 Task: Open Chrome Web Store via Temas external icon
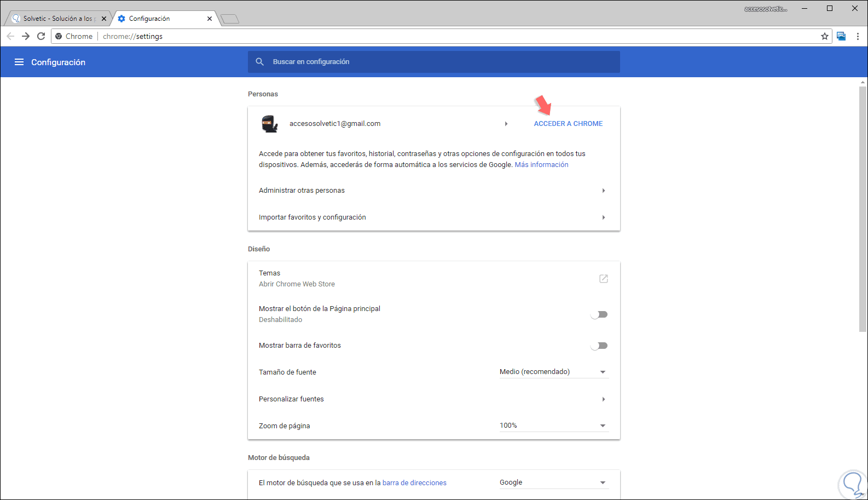[x=604, y=279]
